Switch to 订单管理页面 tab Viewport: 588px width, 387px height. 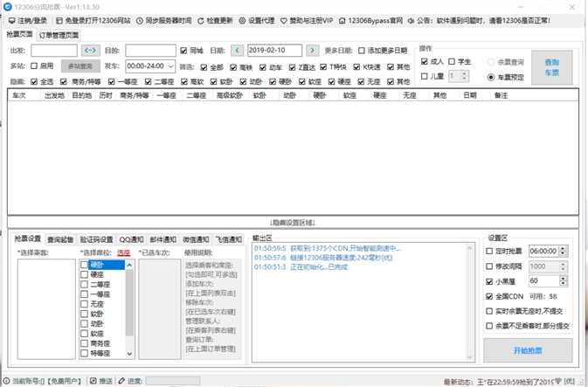tap(59, 35)
